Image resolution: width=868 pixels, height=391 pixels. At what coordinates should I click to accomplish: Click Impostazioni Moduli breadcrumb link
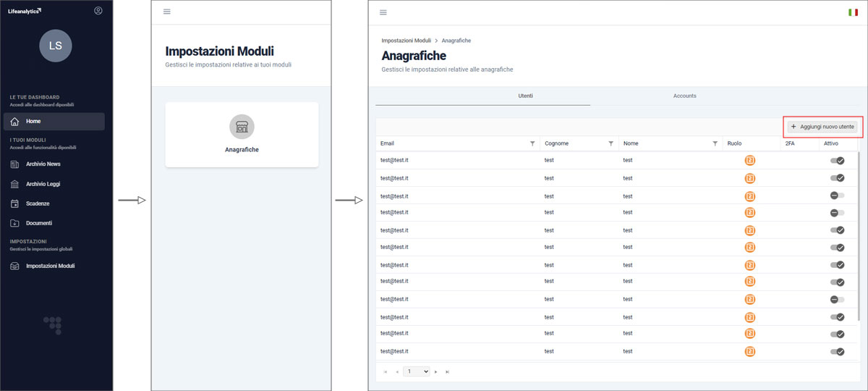(x=406, y=41)
